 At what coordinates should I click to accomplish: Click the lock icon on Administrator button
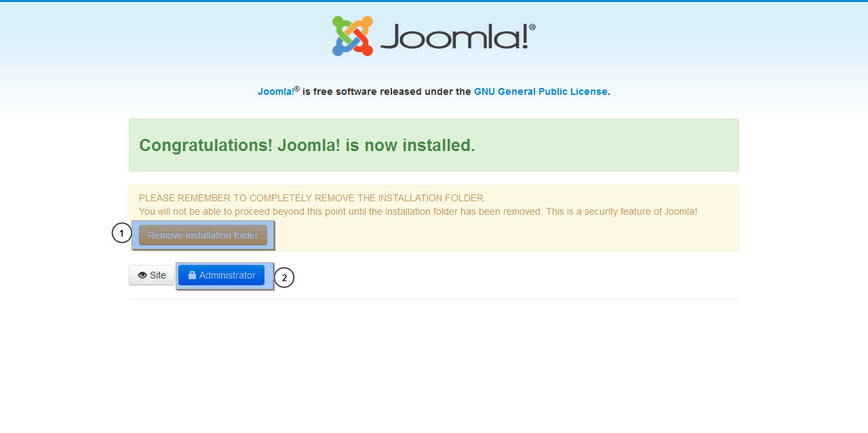192,275
